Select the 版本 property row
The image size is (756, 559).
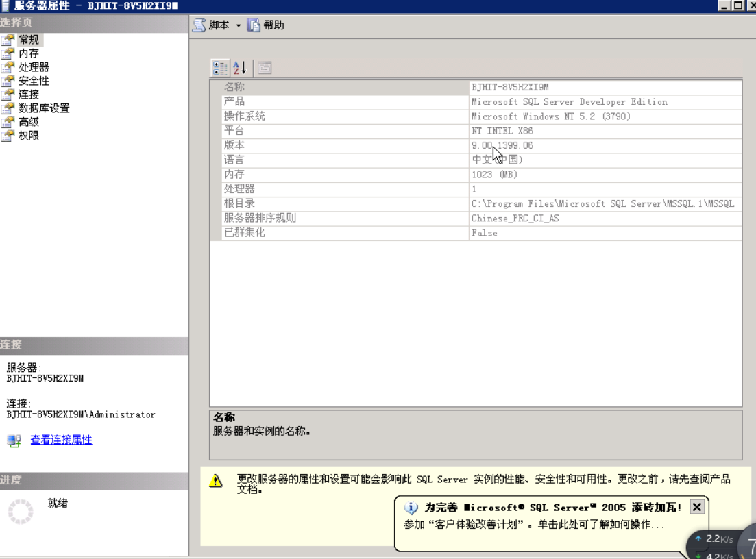tap(481, 145)
